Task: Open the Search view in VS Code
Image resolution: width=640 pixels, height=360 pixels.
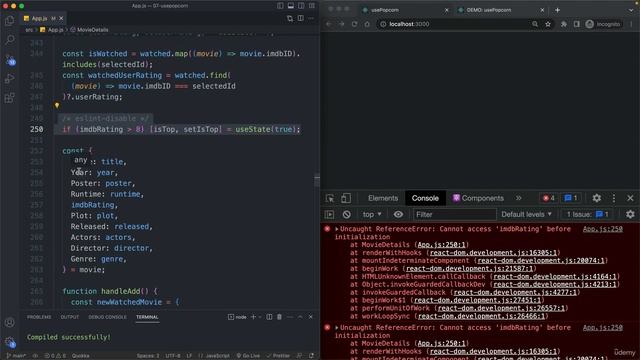Action: point(9,40)
